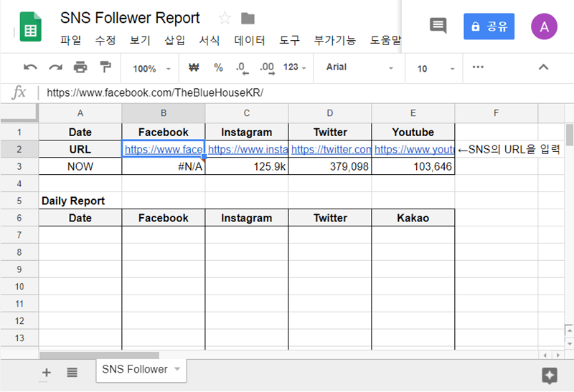Screen dimensions: 574x392
Task: Select column D header
Action: click(330, 113)
